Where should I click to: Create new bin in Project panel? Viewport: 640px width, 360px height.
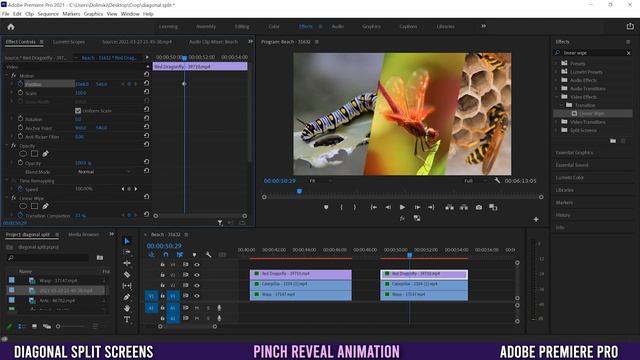pos(100,258)
